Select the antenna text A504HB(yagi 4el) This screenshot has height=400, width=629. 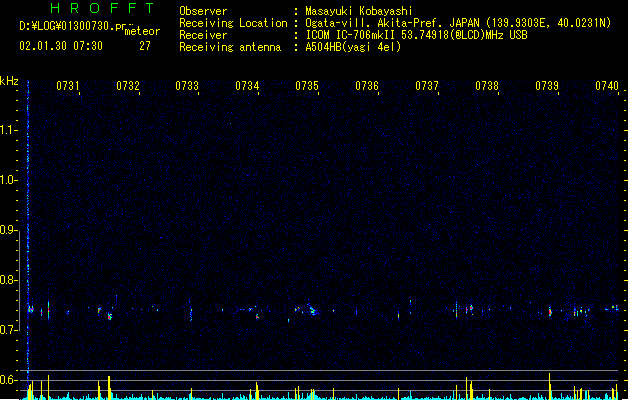[x=353, y=47]
